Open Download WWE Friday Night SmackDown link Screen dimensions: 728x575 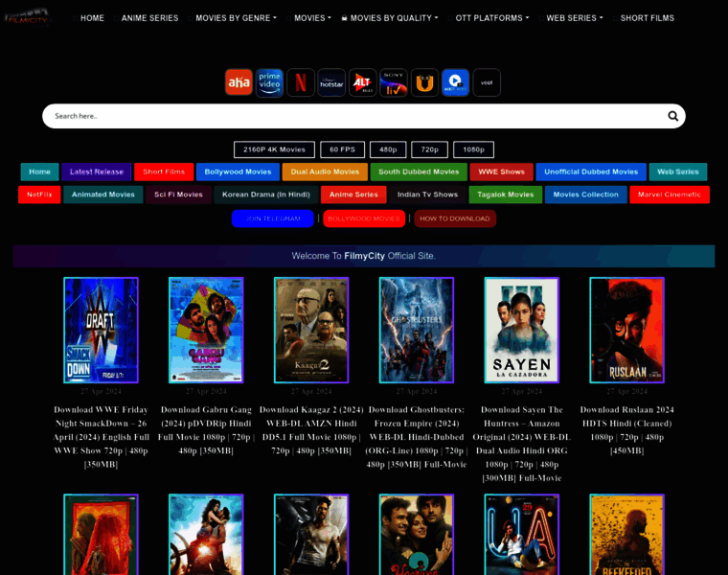pos(101,437)
